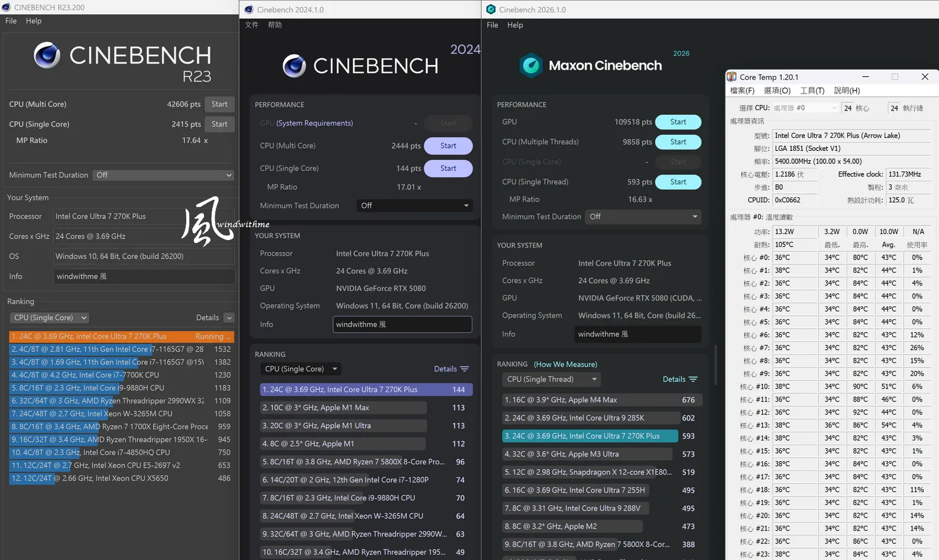Click the Cinebench 2024.1.0 title bar icon

coord(249,9)
